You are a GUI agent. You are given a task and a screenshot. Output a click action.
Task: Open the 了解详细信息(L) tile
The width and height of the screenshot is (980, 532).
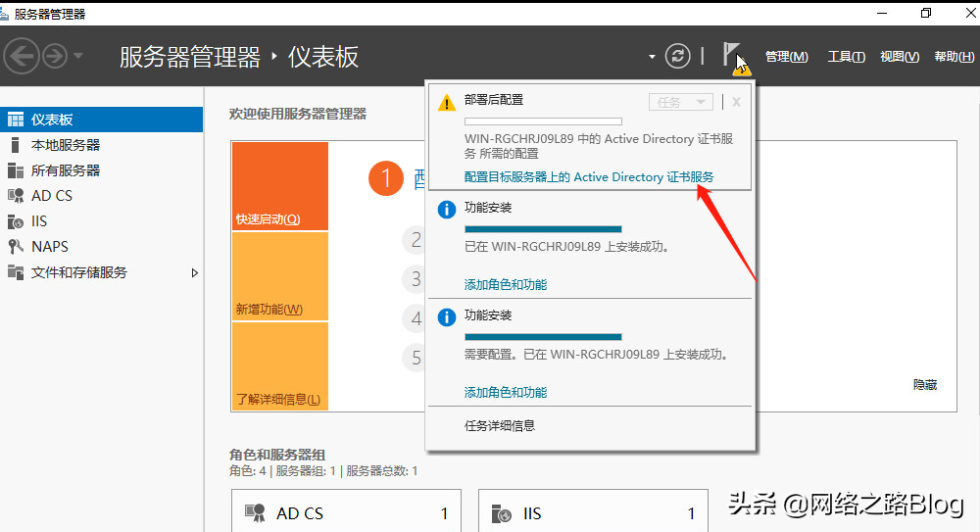point(280,366)
